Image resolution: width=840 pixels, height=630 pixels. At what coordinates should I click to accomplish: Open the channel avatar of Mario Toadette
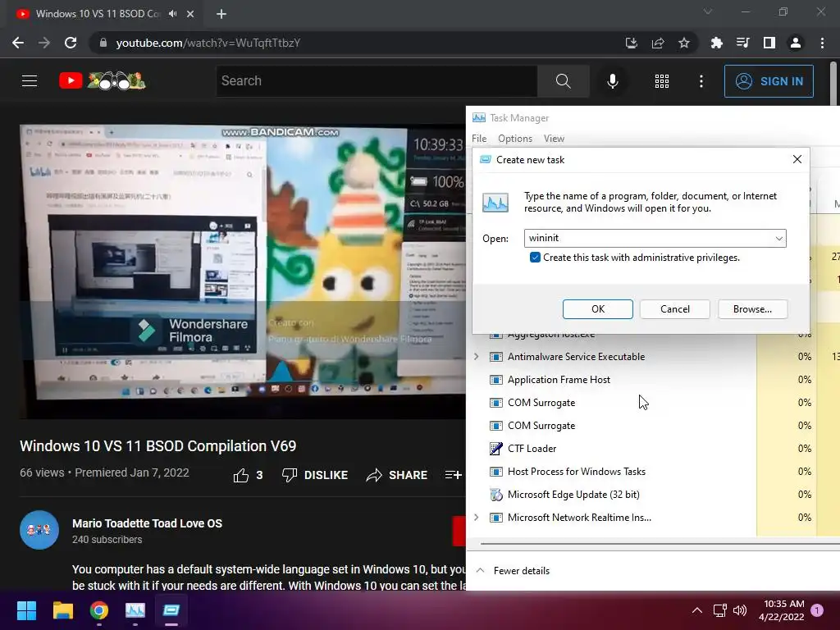(39, 530)
